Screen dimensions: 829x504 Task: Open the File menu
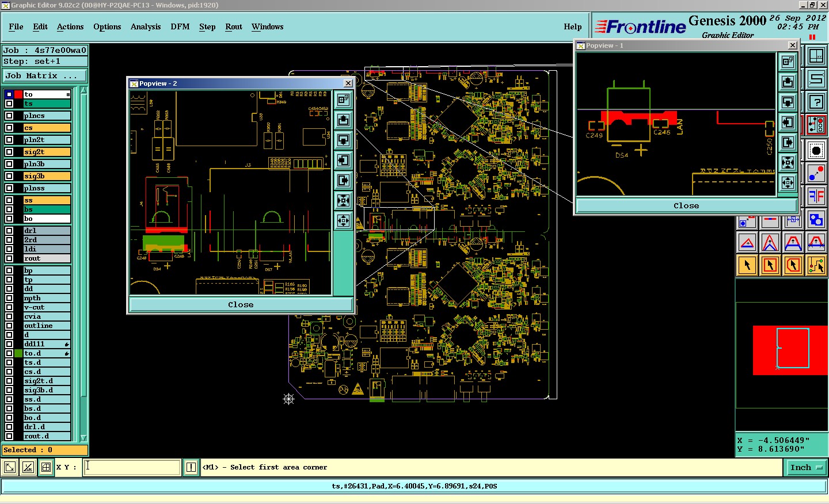pyautogui.click(x=16, y=26)
